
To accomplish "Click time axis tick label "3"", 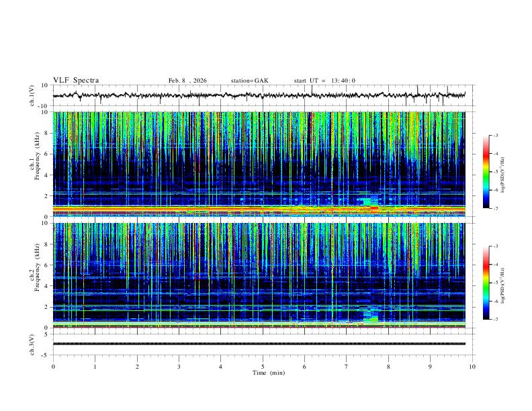I will coord(179,367).
